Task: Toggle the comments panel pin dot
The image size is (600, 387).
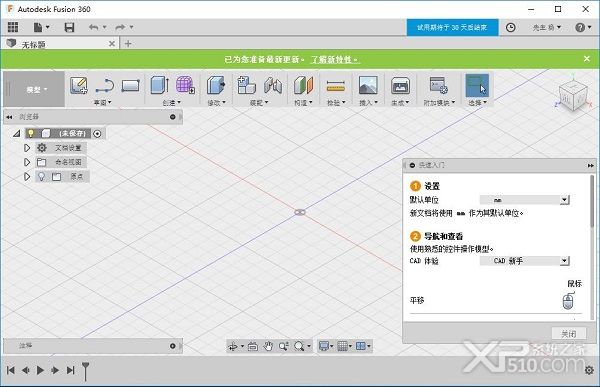Action: pyautogui.click(x=173, y=346)
